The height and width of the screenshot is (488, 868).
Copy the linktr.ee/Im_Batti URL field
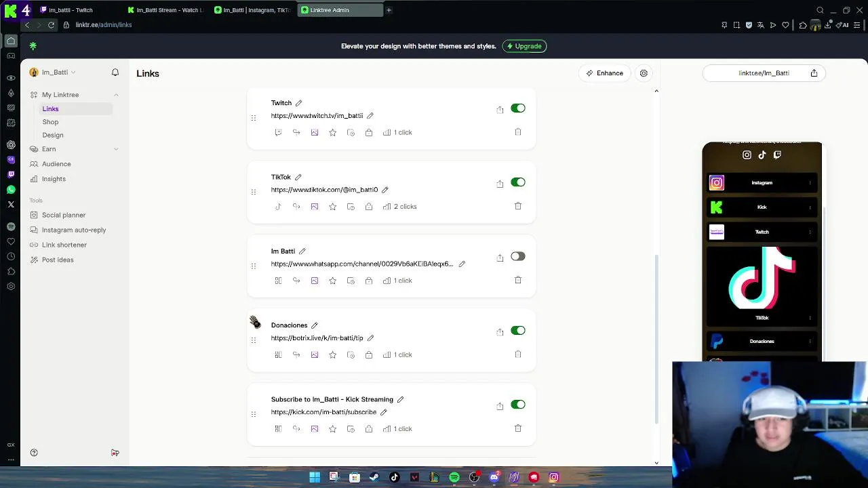coord(764,73)
